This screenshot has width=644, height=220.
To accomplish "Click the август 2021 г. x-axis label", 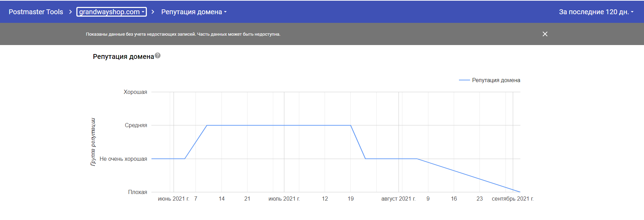I will tap(398, 199).
